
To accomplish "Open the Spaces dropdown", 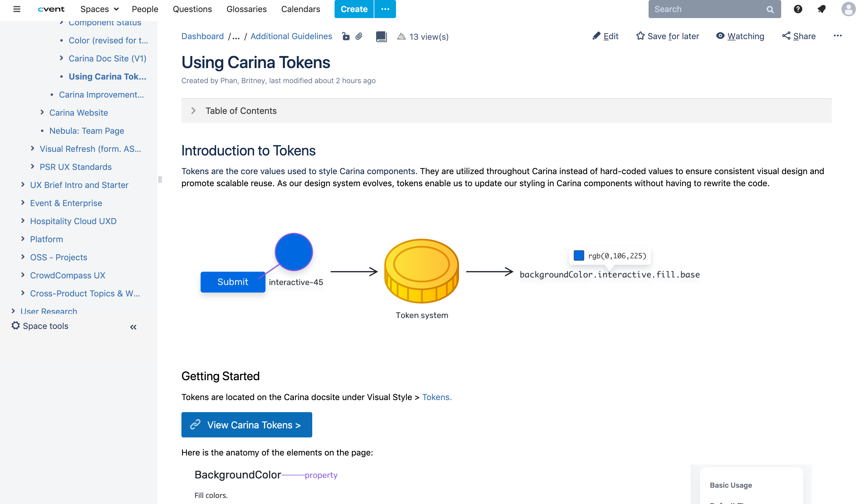I will pos(99,9).
